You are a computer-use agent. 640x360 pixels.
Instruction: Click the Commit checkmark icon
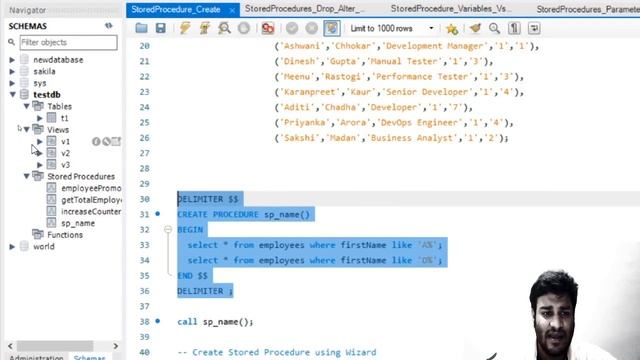click(292, 28)
